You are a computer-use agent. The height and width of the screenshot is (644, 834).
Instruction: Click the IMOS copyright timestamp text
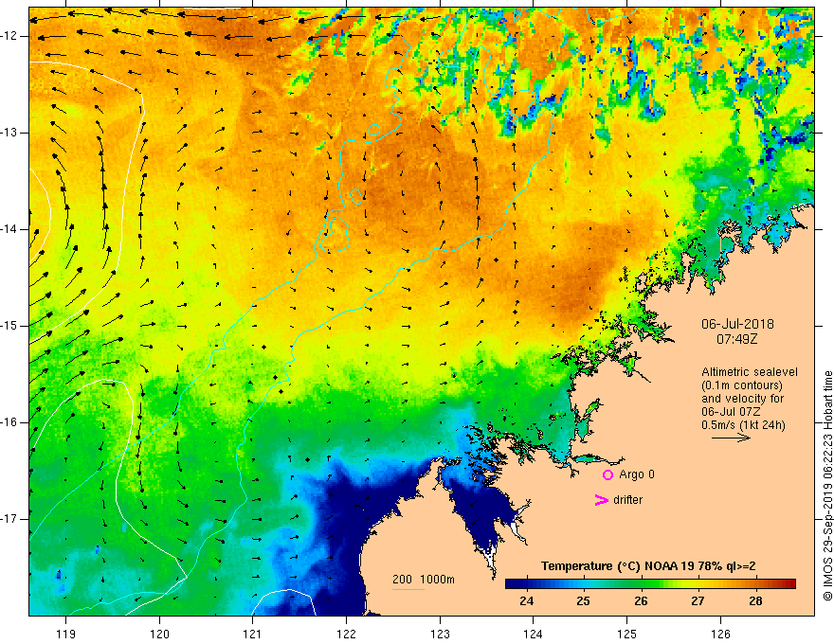[x=827, y=486]
